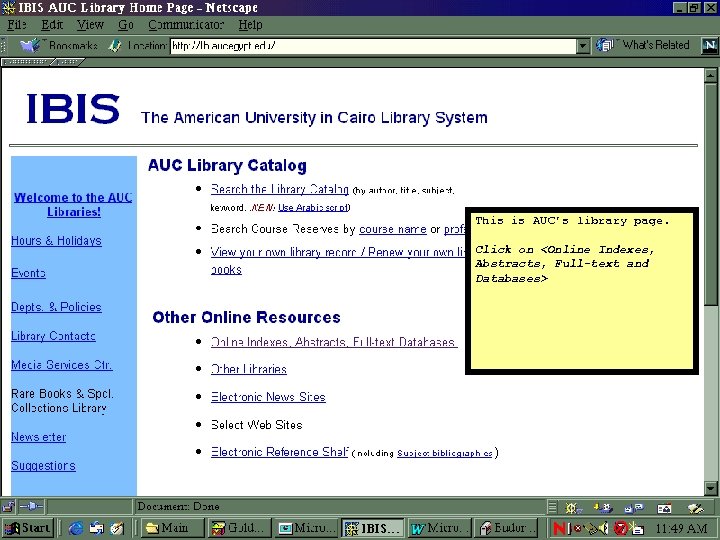Open the Go menu

coord(126,25)
